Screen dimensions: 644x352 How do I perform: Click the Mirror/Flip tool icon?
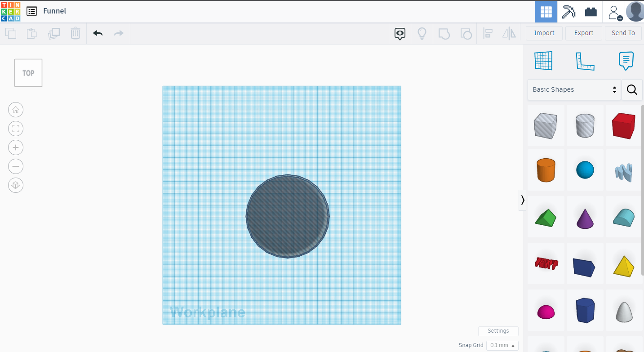tap(509, 34)
